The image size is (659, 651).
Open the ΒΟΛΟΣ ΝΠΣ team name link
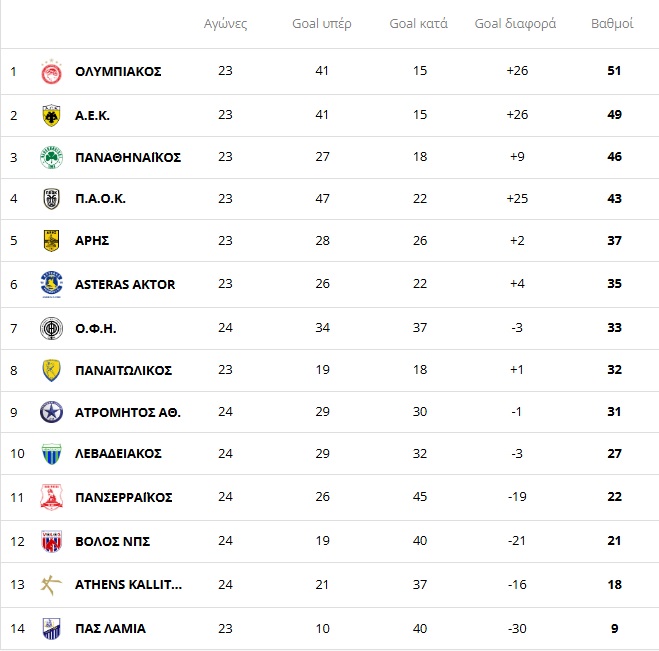(x=112, y=541)
